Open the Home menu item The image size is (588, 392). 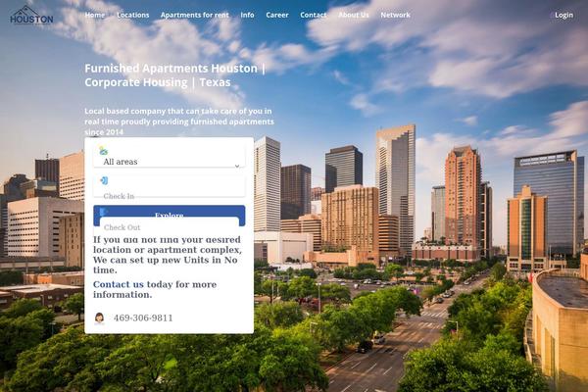(x=94, y=15)
